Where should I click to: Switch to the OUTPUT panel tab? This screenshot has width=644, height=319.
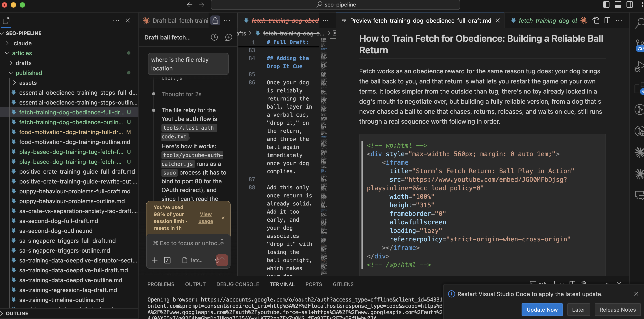[x=195, y=284]
